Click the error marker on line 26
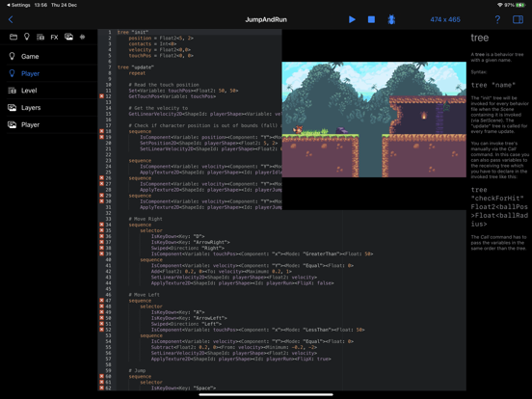This screenshot has height=399, width=532. (x=101, y=177)
